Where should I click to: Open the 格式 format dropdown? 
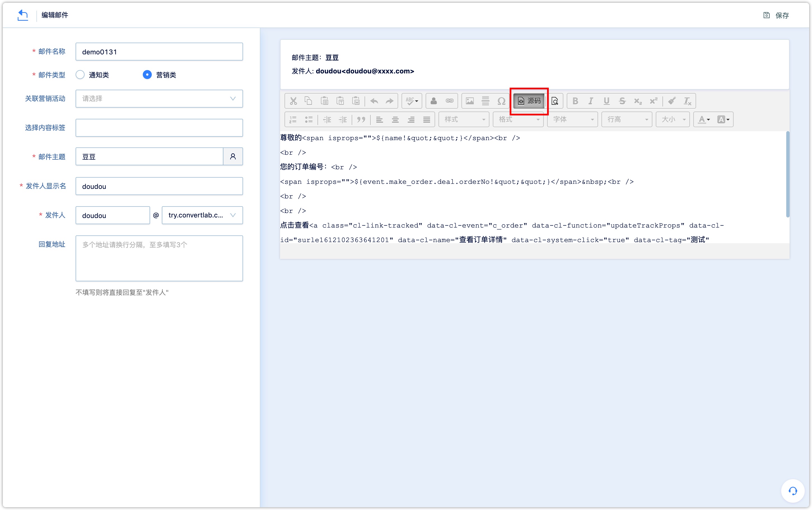pyautogui.click(x=518, y=119)
